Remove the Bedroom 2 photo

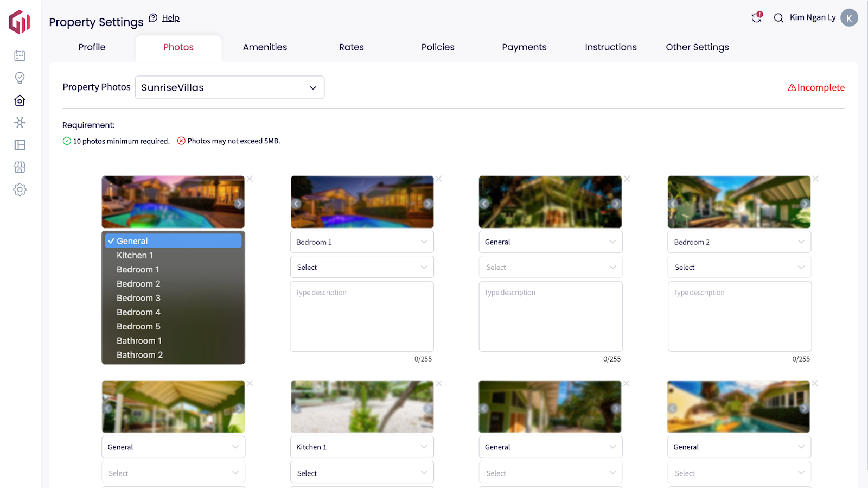(815, 179)
